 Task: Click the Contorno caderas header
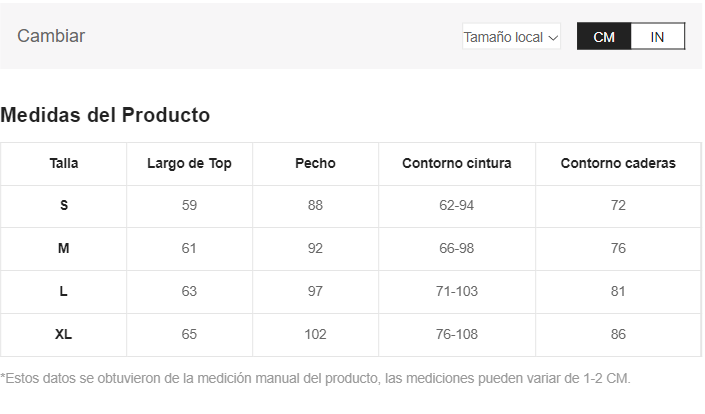(618, 163)
